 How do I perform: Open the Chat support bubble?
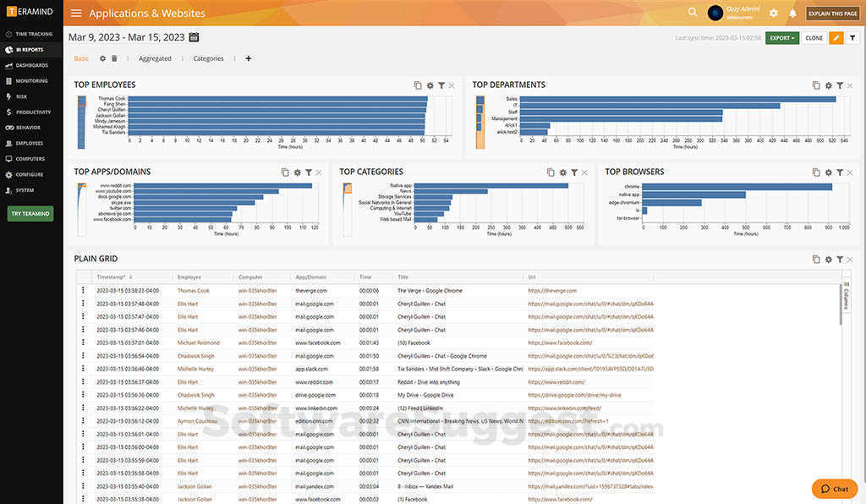(834, 489)
